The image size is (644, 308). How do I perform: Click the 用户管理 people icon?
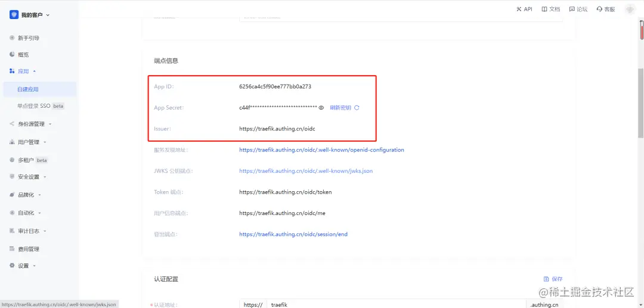(x=12, y=142)
